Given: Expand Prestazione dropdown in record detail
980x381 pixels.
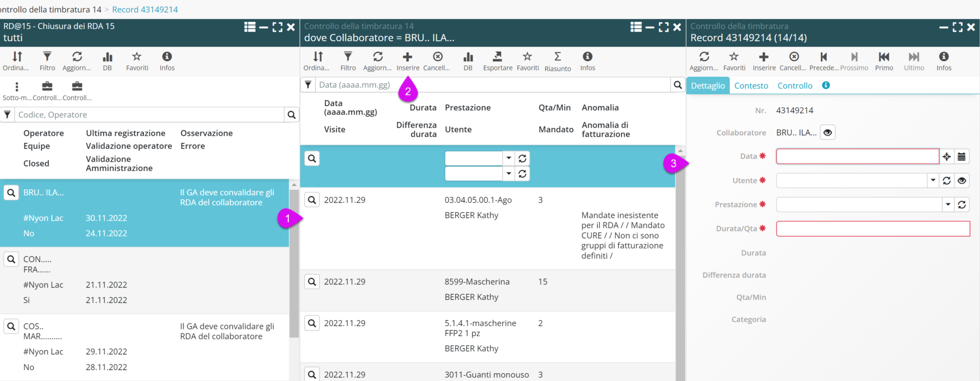Looking at the screenshot, I should [948, 205].
